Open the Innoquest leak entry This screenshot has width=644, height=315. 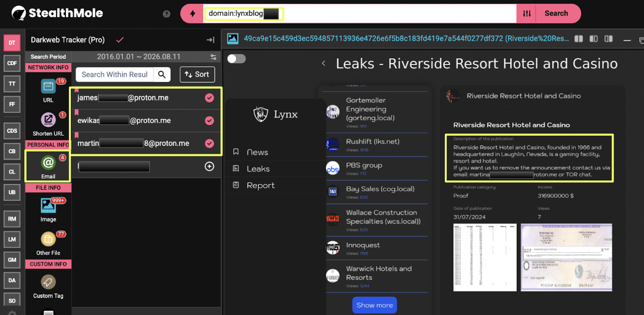[x=377, y=248]
